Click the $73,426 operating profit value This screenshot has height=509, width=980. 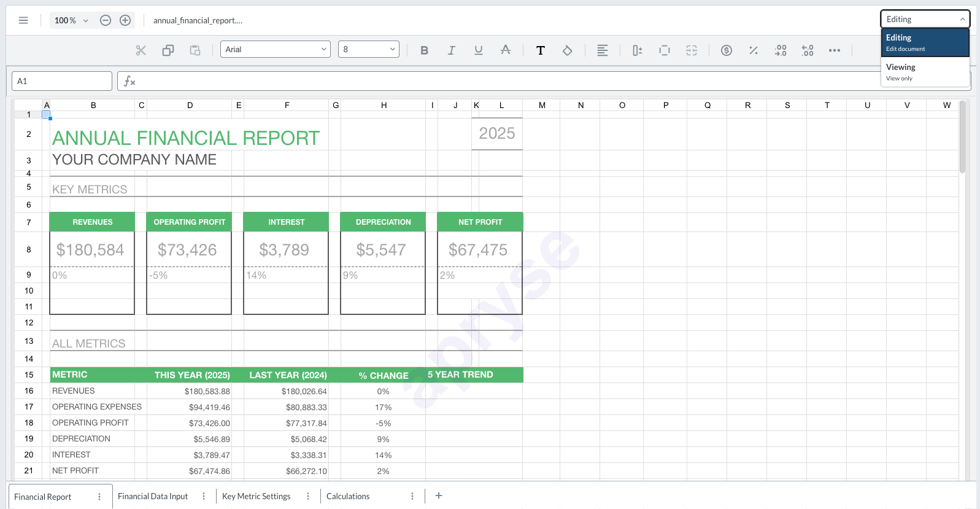187,250
